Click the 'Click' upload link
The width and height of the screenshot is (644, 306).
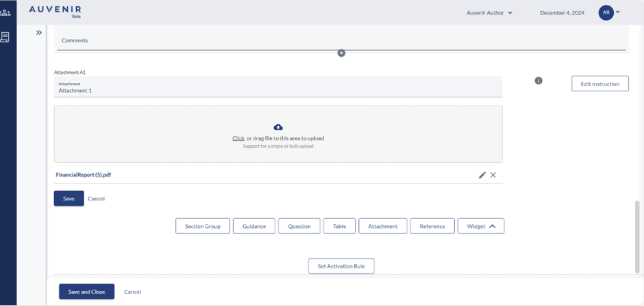(x=238, y=138)
